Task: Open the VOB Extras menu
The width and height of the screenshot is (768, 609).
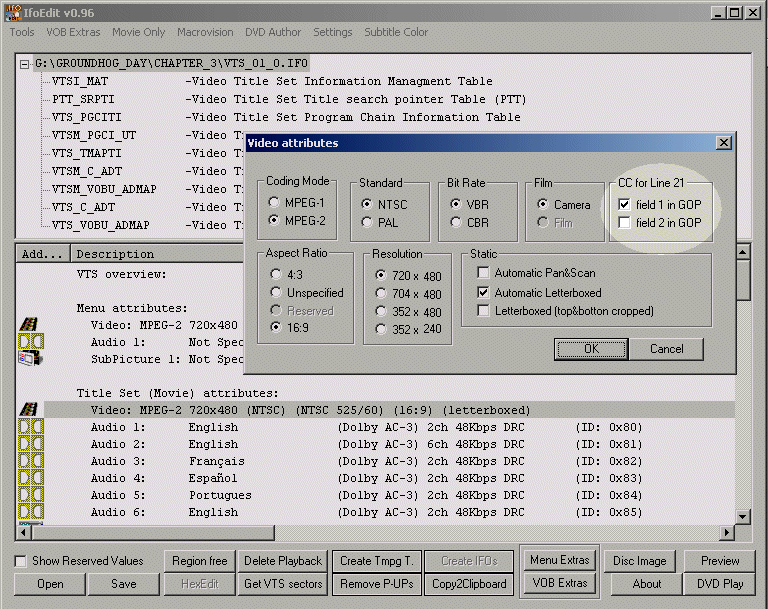Action: 73,32
